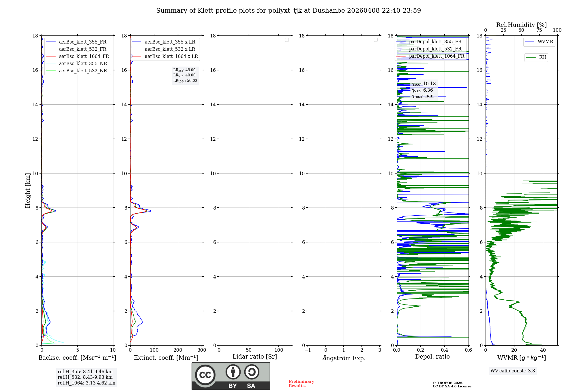
Task: Click the ShareAlike SA circular arrow icon
Action: (252, 372)
